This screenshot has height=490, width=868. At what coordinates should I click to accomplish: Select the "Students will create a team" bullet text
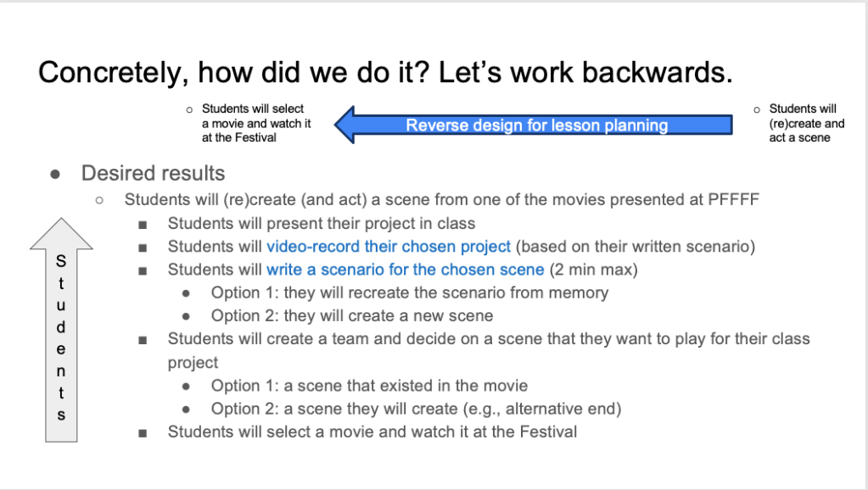[x=488, y=339]
